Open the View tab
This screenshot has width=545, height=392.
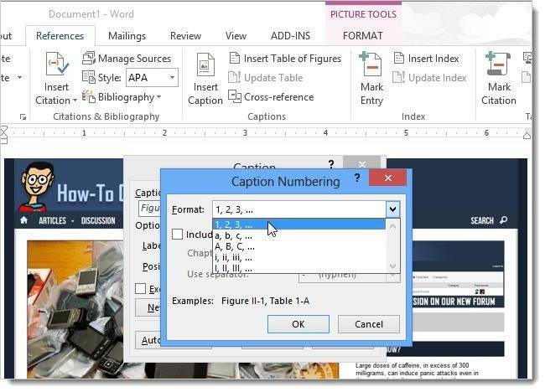(x=236, y=36)
